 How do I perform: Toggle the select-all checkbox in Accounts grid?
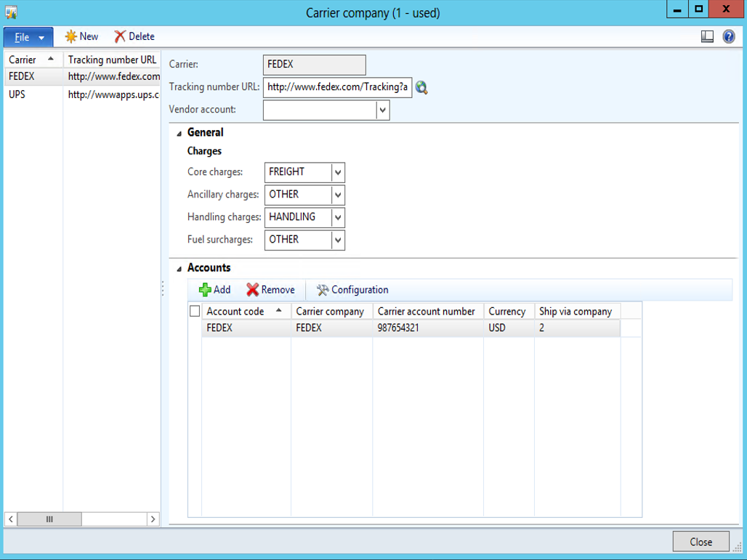194,312
